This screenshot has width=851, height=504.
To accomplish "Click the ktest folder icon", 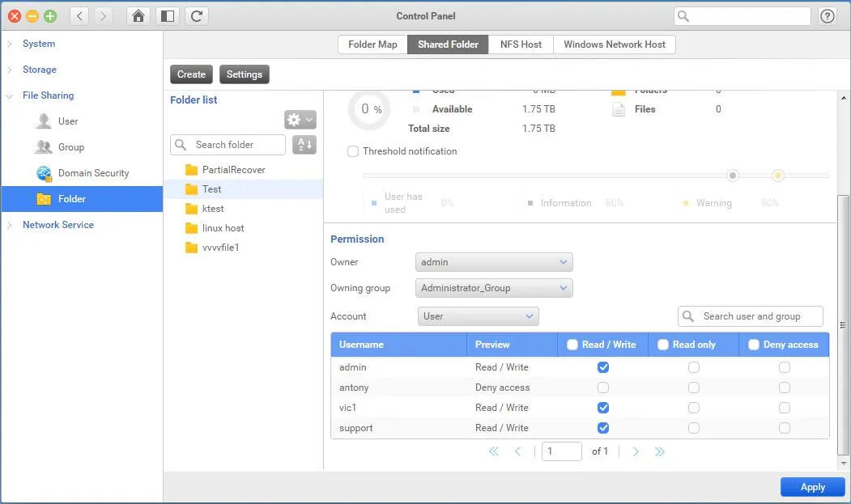I will (x=191, y=209).
